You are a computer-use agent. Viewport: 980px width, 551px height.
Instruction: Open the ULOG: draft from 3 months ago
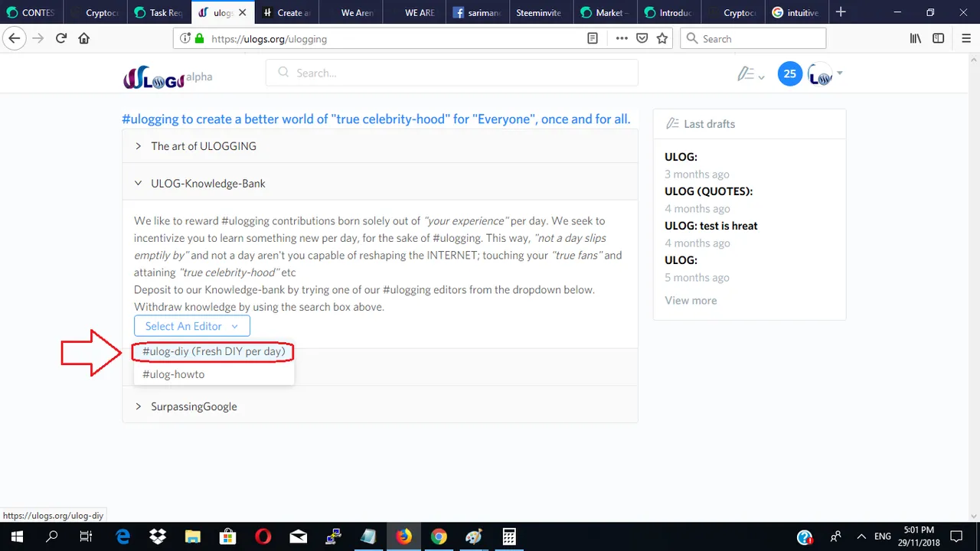[x=681, y=157]
